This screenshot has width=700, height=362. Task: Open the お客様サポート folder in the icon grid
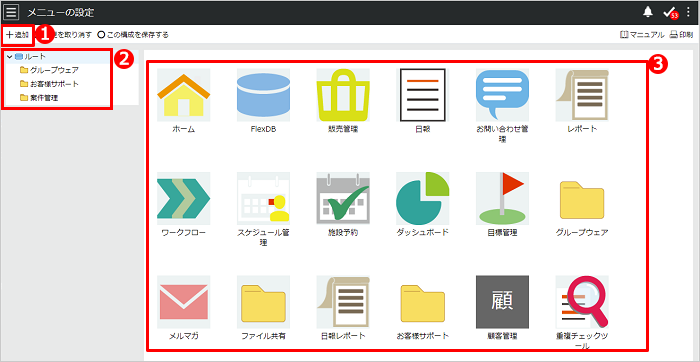(423, 302)
